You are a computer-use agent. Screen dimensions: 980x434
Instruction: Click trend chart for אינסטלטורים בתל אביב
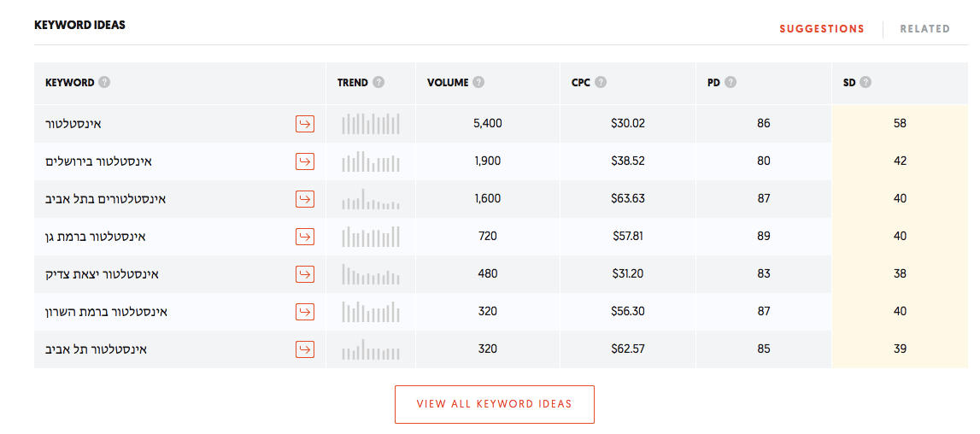coord(371,199)
